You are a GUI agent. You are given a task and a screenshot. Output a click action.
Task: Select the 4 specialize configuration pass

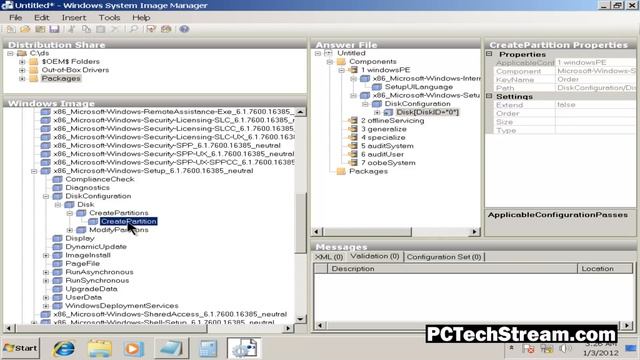[x=383, y=138]
